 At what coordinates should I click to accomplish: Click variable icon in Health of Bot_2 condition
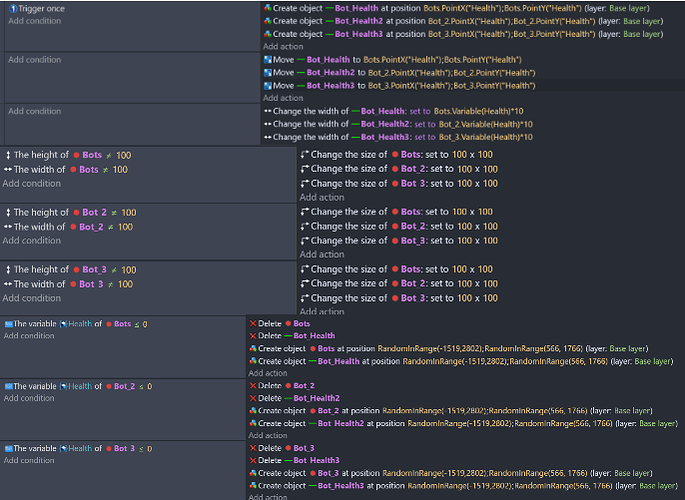(8, 386)
